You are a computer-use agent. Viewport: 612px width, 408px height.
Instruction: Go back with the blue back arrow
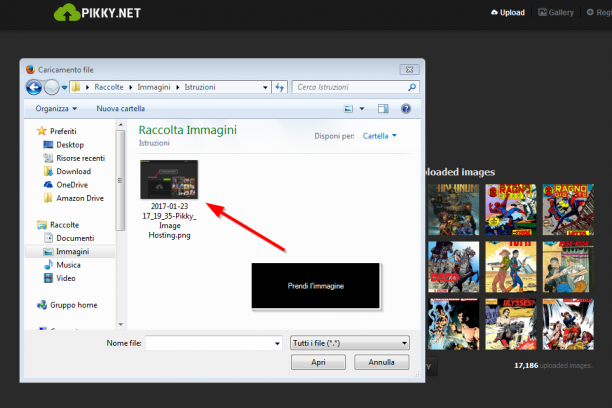click(34, 87)
